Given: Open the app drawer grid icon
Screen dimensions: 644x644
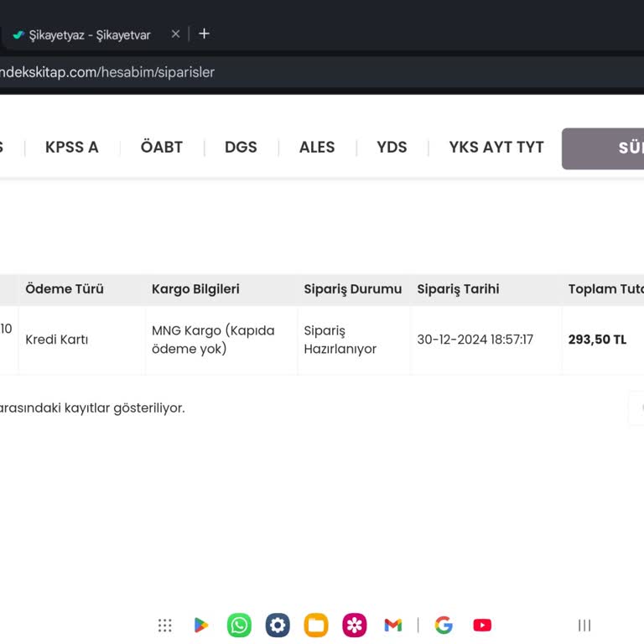Looking at the screenshot, I should click(164, 625).
